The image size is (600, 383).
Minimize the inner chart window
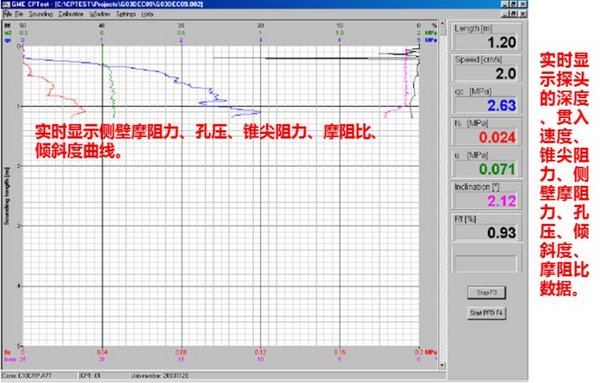point(506,14)
